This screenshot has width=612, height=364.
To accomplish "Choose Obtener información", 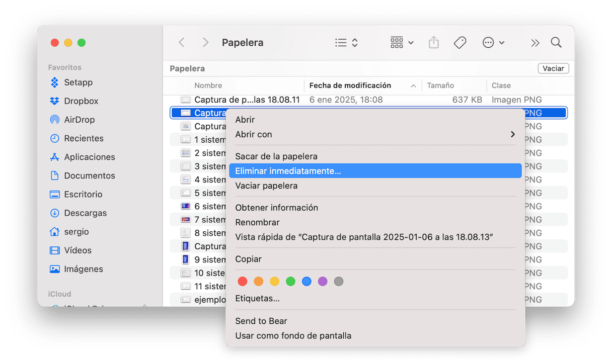I will coord(375,208).
